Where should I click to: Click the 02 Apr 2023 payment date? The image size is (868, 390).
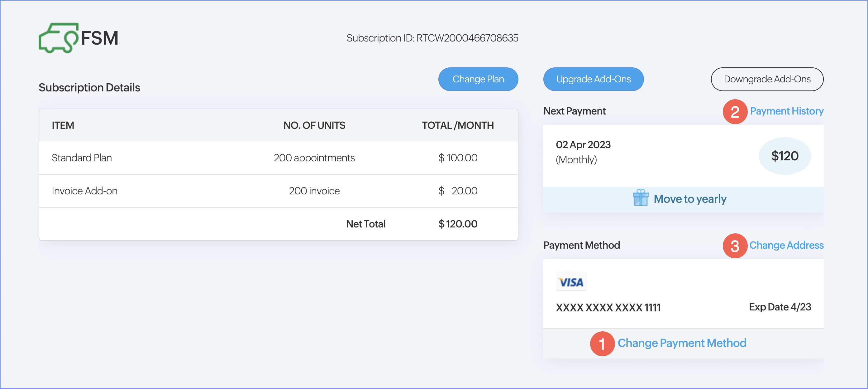583,145
